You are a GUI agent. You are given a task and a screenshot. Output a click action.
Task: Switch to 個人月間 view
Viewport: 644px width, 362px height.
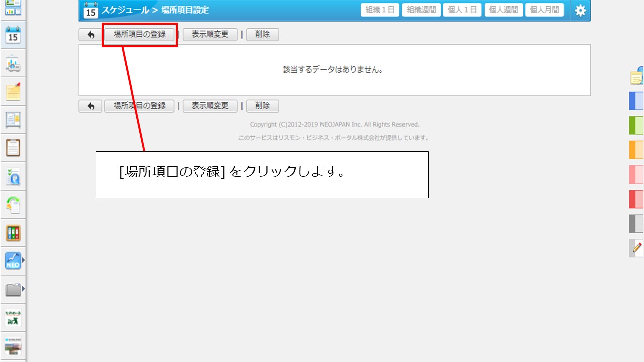click(x=544, y=10)
